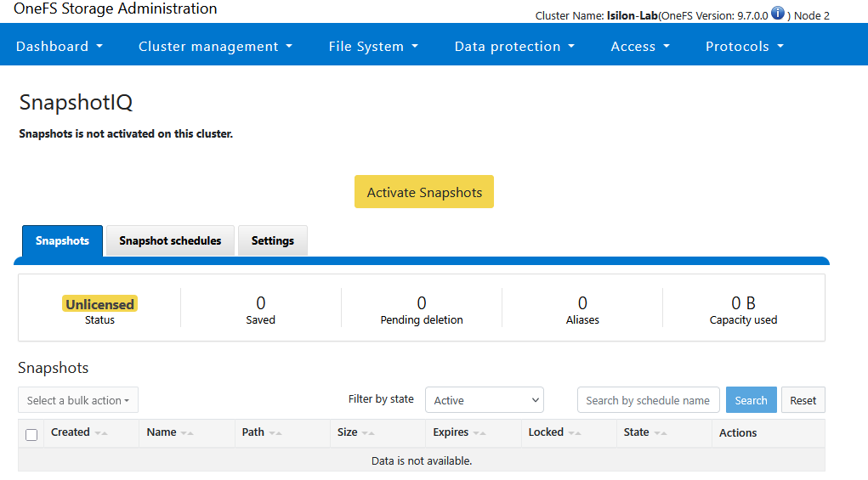868x480 pixels.
Task: Focus the Search by schedule name field
Action: click(648, 400)
